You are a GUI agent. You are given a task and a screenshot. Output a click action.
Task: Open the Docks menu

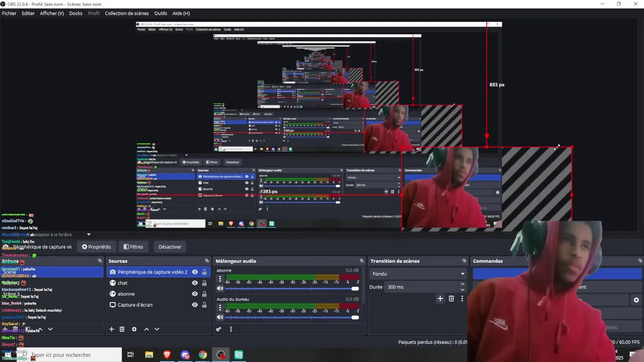(x=76, y=13)
